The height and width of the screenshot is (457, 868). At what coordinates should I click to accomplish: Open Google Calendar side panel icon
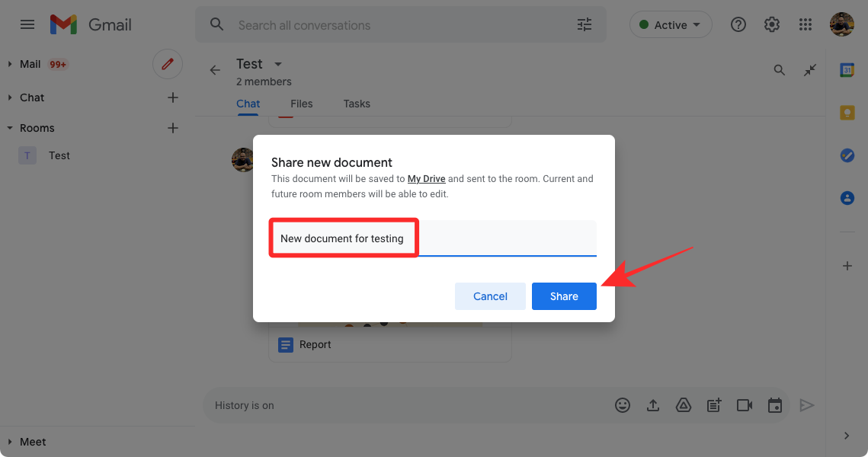(x=847, y=70)
